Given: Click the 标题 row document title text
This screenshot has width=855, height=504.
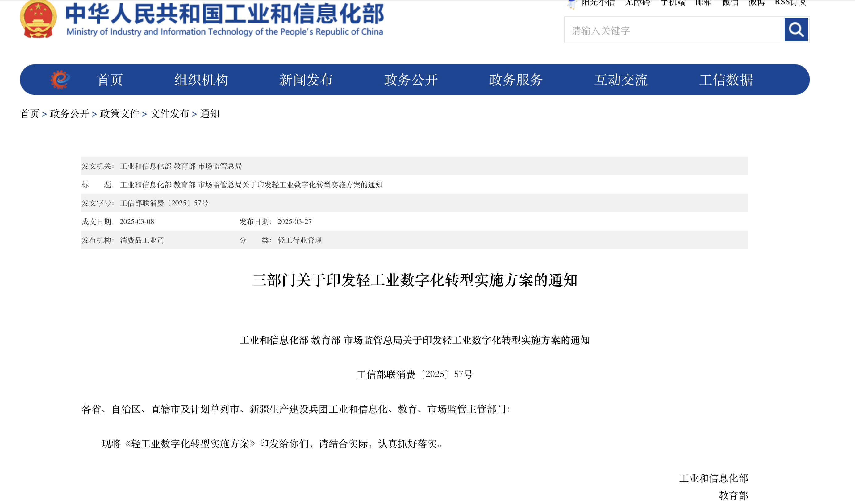Looking at the screenshot, I should [251, 185].
